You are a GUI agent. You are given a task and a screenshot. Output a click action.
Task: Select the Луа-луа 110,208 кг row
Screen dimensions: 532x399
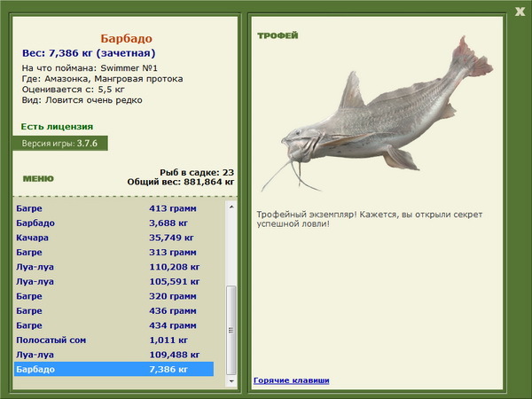(x=114, y=267)
